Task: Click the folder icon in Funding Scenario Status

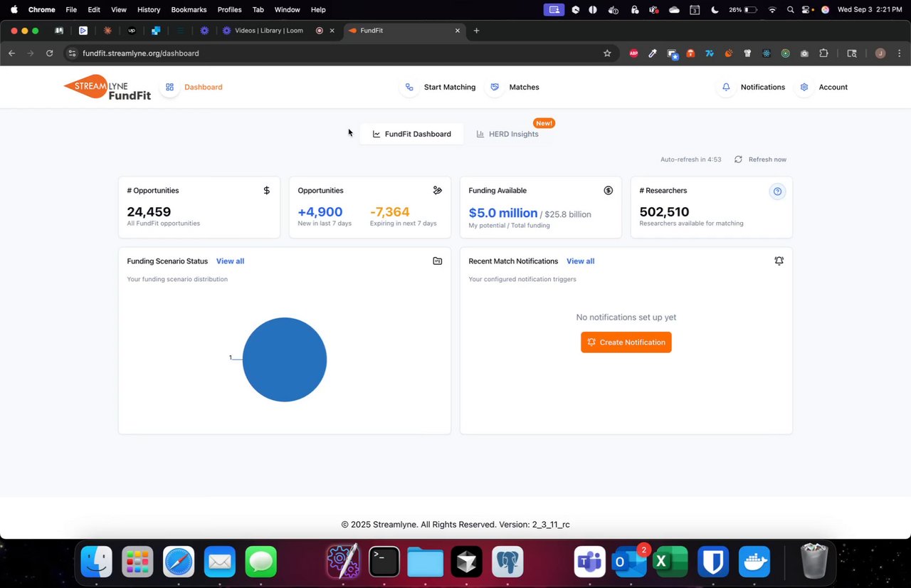Action: 437,261
